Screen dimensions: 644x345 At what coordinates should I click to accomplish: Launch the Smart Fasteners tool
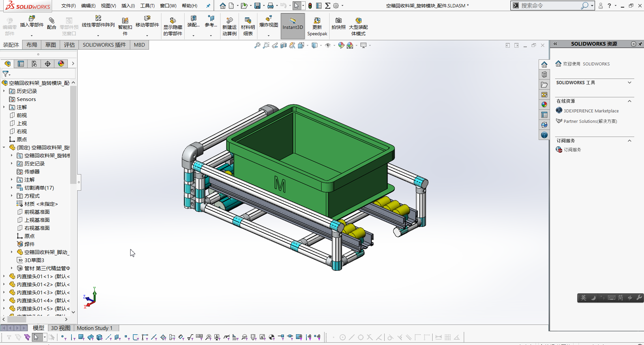click(125, 26)
